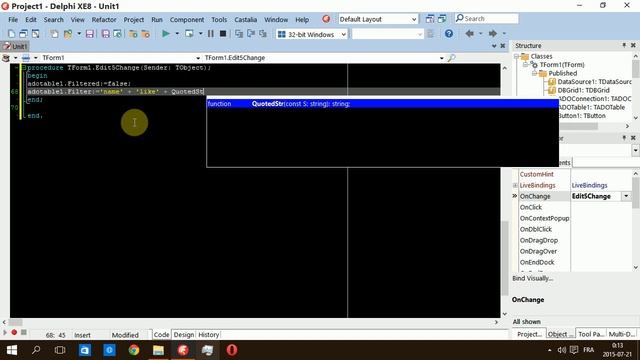Screen dimensions: 640x360
Task: Close the Structure panel
Action: pos(633,45)
